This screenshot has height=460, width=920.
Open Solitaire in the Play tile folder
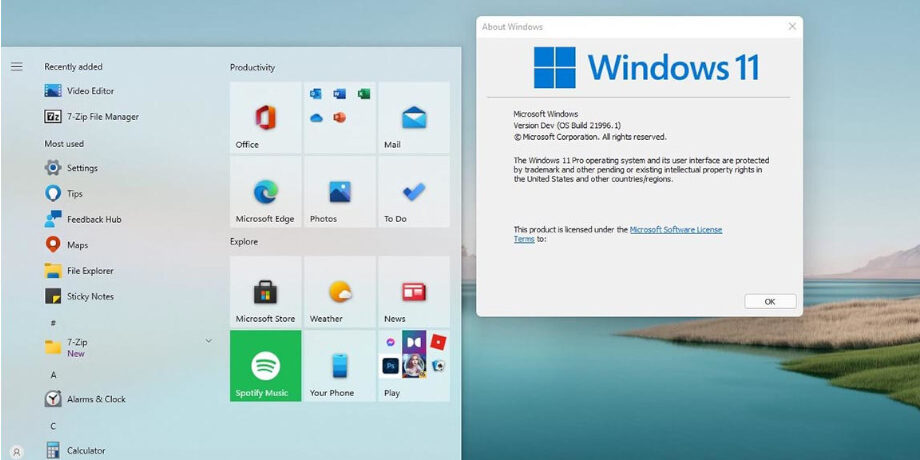pyautogui.click(x=438, y=366)
